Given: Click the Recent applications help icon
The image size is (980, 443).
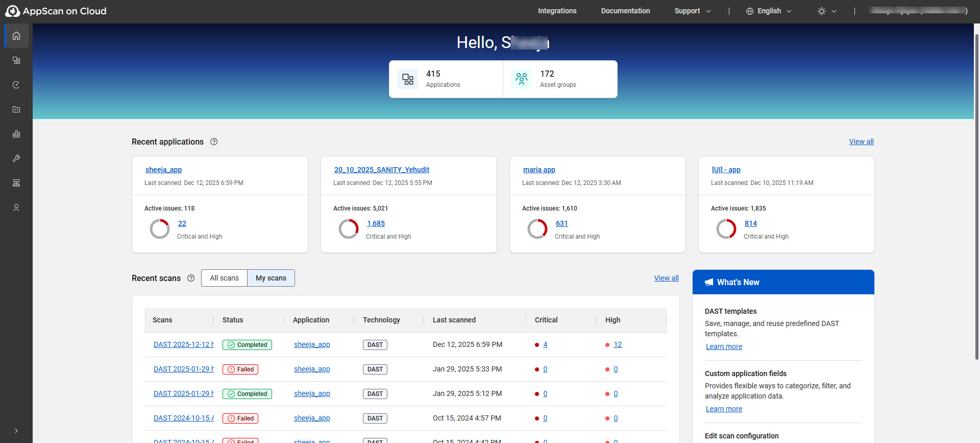Looking at the screenshot, I should click(x=214, y=142).
